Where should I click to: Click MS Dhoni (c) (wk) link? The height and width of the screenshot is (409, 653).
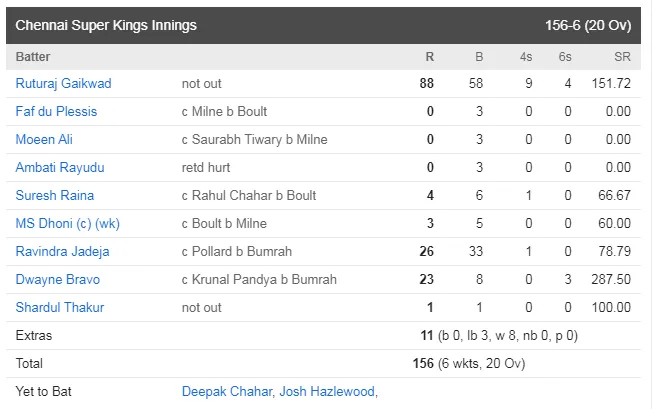pos(67,224)
